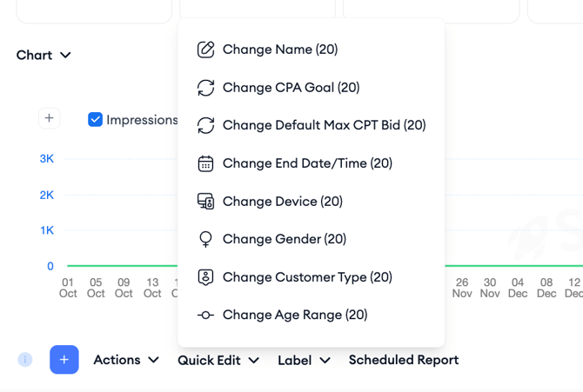The width and height of the screenshot is (583, 392).
Task: Click the age range slider icon
Action: [205, 316]
